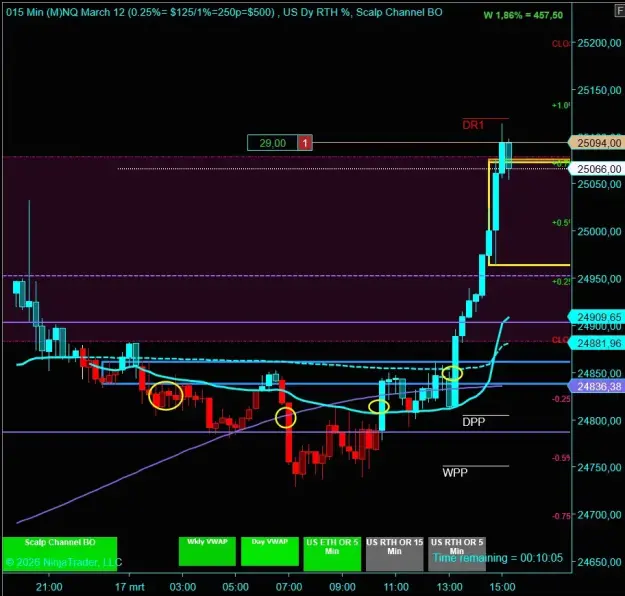
Task: Click the red -0.75 percent level label
Action: [561, 516]
